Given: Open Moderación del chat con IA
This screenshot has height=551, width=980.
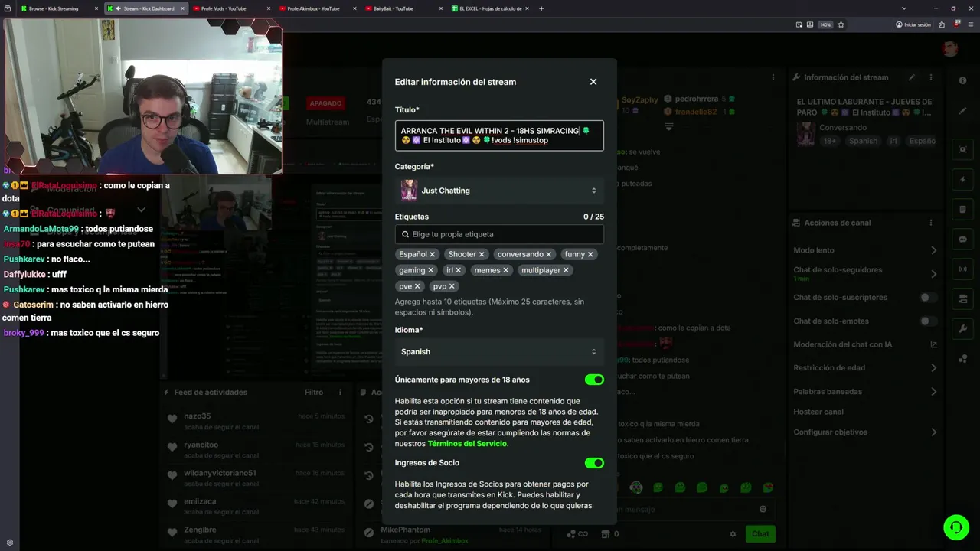Looking at the screenshot, I should 865,344.
